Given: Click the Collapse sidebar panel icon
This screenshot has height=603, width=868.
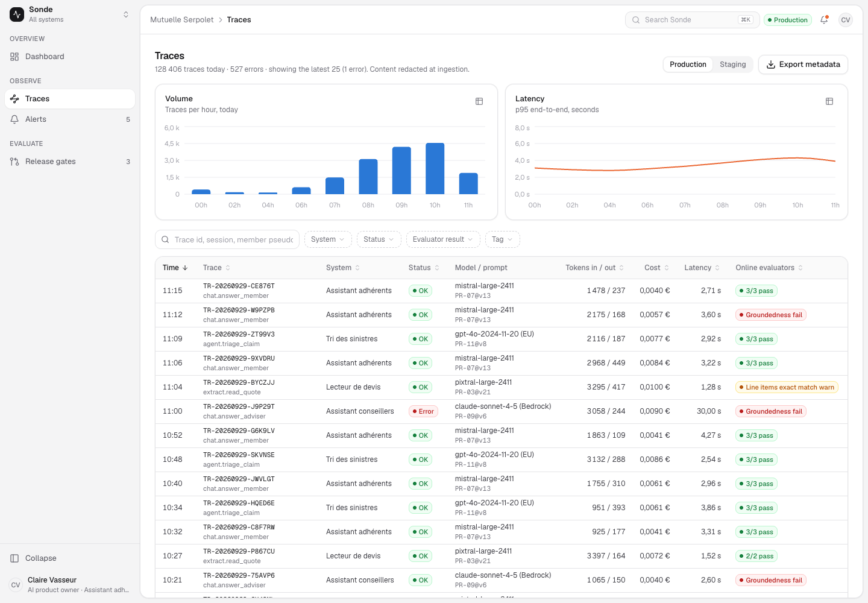Looking at the screenshot, I should 14,558.
